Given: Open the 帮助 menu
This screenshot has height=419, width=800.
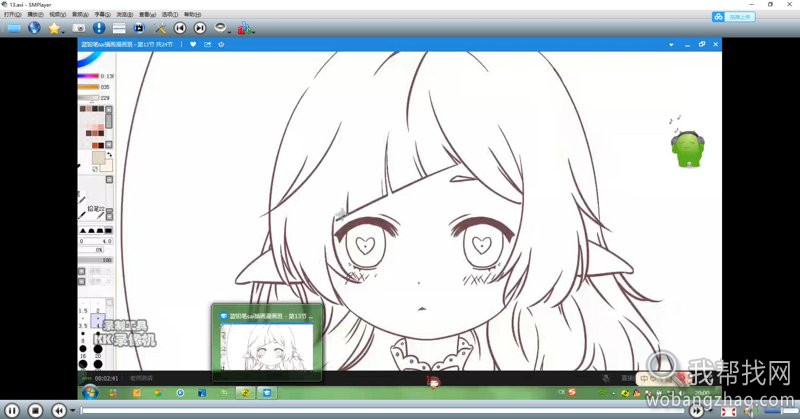Looking at the screenshot, I should point(192,14).
